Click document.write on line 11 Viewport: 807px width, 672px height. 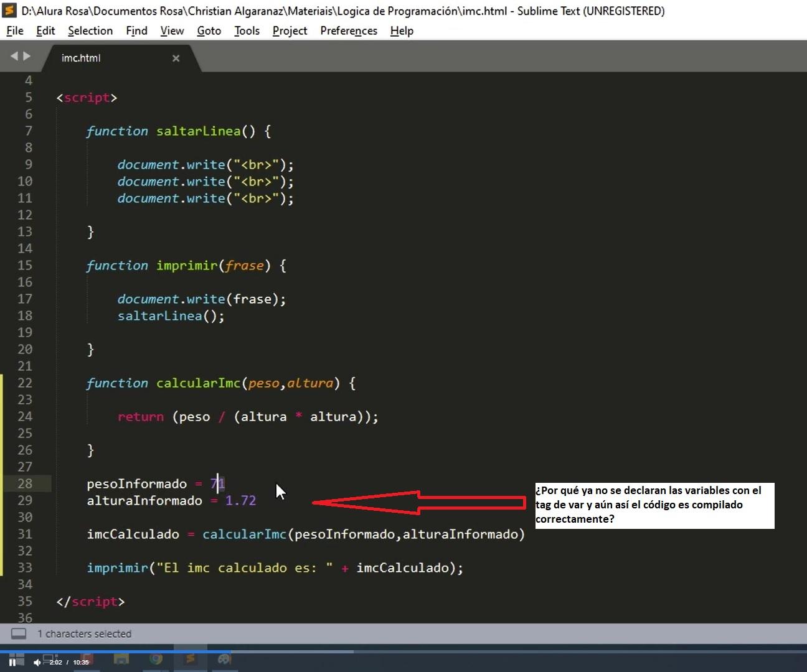171,198
